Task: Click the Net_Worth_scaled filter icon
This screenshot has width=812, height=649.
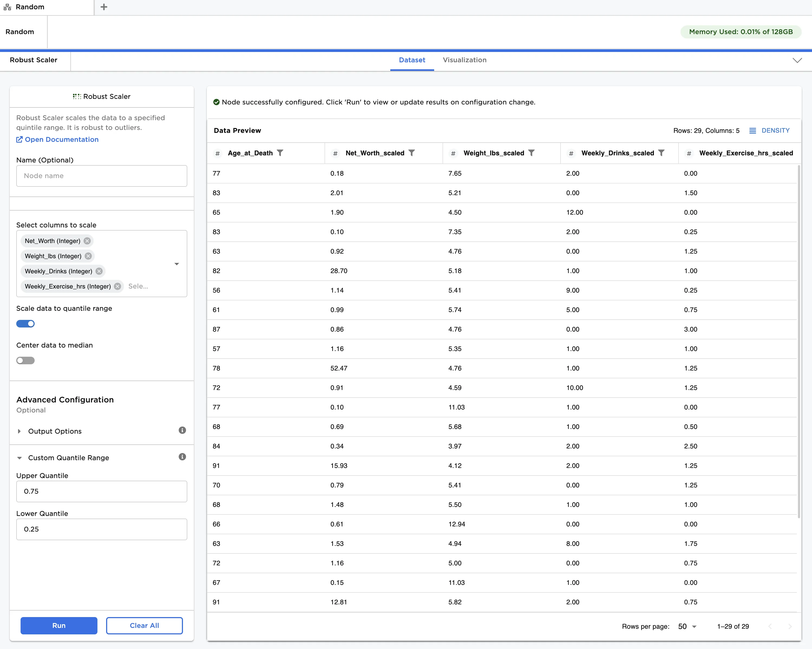Action: coord(412,153)
